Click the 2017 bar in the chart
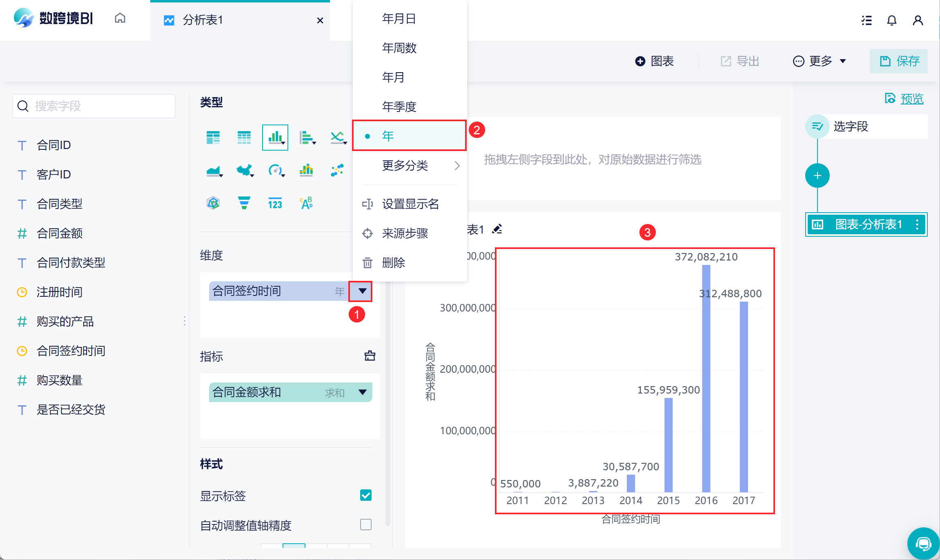The height and width of the screenshot is (560, 940). pos(744,397)
